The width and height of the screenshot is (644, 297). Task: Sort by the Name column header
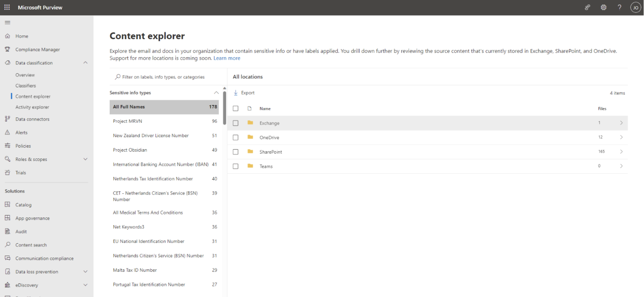(265, 109)
